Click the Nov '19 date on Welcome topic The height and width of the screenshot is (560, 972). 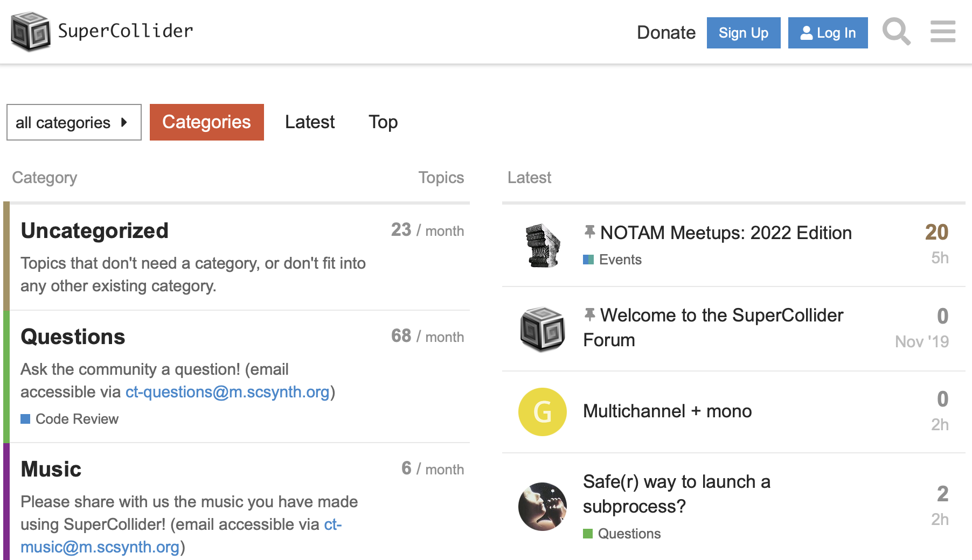922,341
